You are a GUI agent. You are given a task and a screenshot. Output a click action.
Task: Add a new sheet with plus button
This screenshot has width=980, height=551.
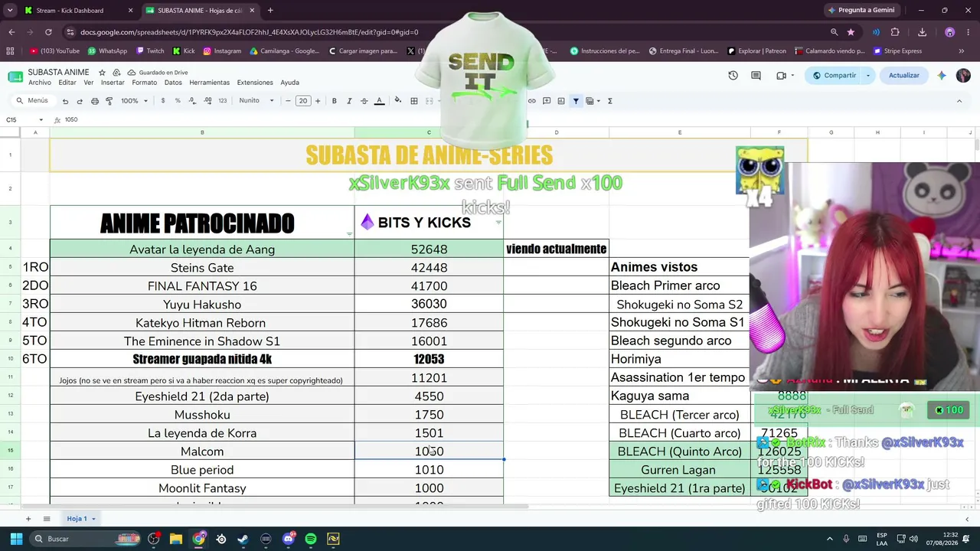tap(28, 519)
